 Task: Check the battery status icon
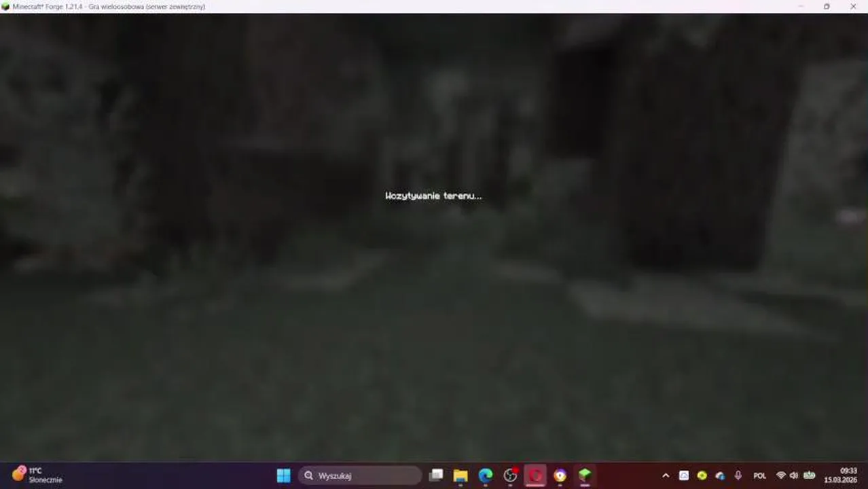coord(810,475)
